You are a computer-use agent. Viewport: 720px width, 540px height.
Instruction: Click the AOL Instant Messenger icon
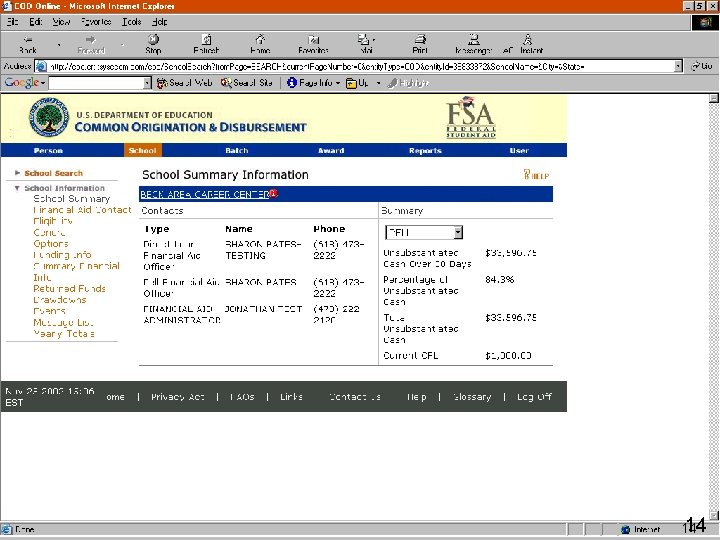coord(527,45)
